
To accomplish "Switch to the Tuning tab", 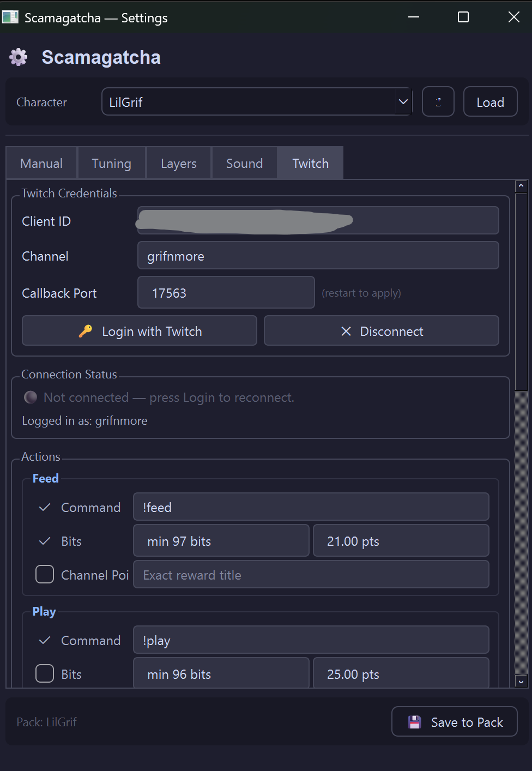I will pyautogui.click(x=112, y=163).
